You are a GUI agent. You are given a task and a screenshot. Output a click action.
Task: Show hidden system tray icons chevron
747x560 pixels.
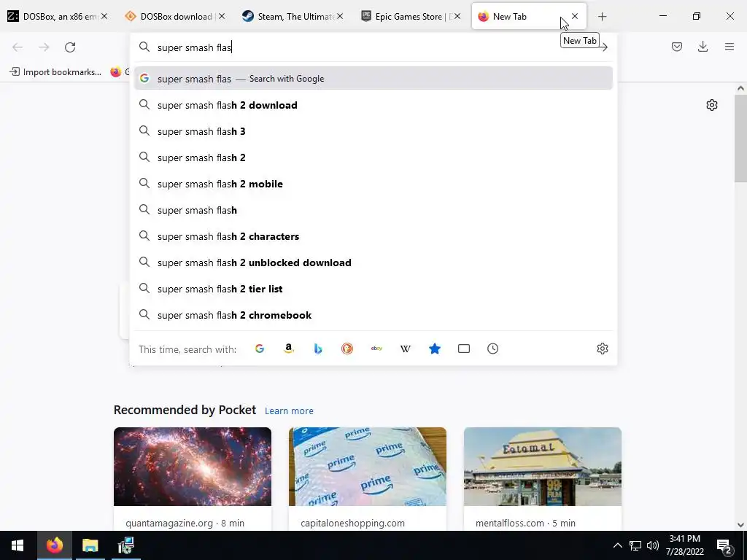point(617,545)
